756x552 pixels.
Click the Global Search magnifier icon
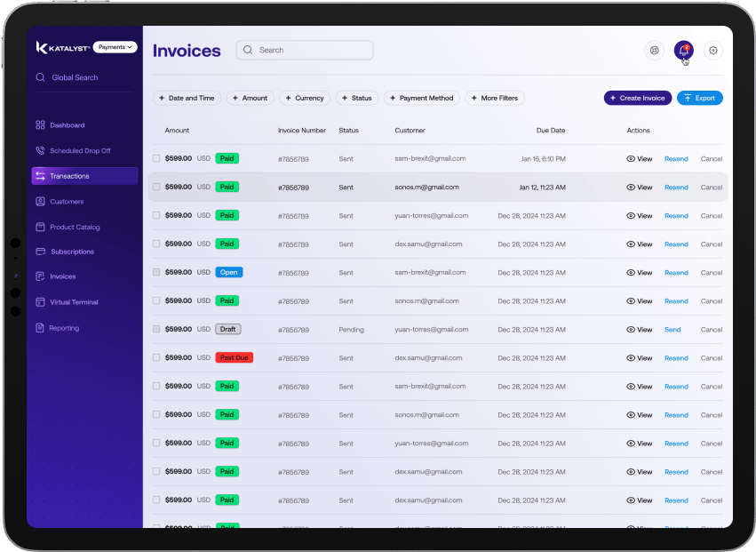tap(40, 77)
